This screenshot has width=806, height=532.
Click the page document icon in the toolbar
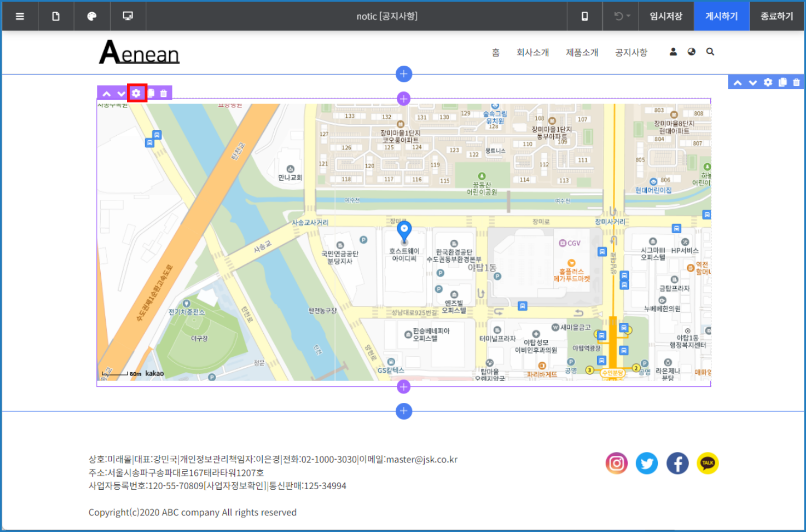click(x=56, y=16)
